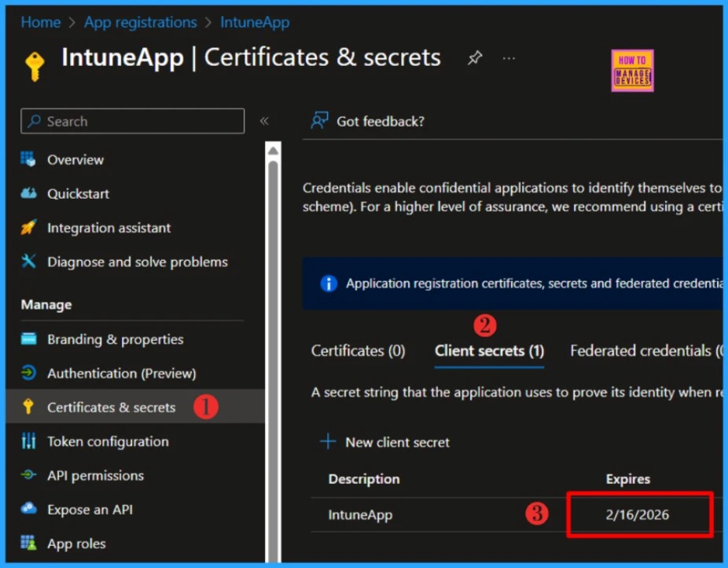Click the Authentication (Preview) arrow icon

(x=28, y=373)
